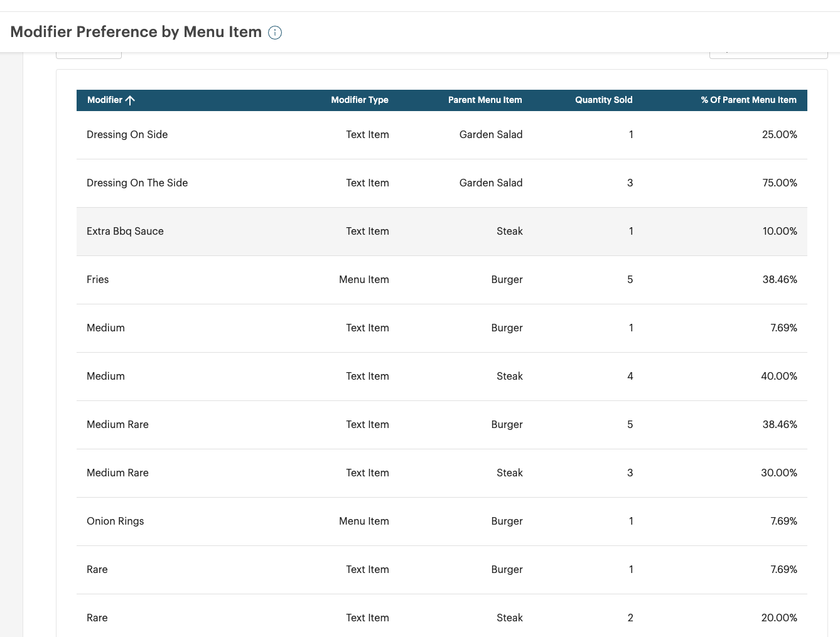Sort the table by Quantity Sold column
This screenshot has width=840, height=637.
pyautogui.click(x=603, y=100)
